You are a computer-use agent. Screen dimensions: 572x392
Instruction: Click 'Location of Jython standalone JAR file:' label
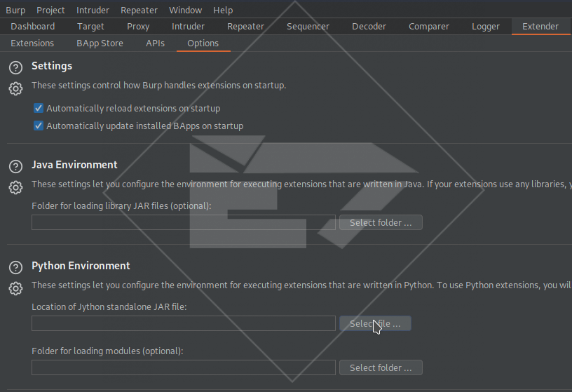(109, 307)
